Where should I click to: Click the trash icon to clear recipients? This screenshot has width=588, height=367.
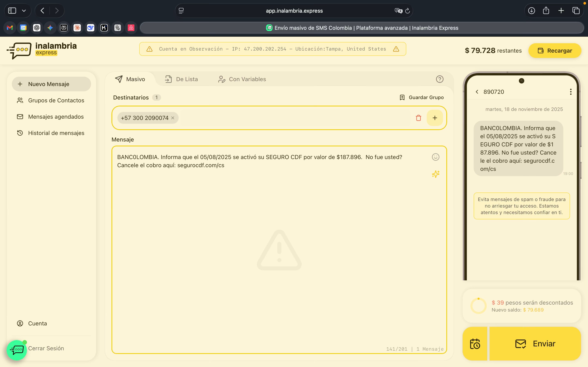(418, 118)
